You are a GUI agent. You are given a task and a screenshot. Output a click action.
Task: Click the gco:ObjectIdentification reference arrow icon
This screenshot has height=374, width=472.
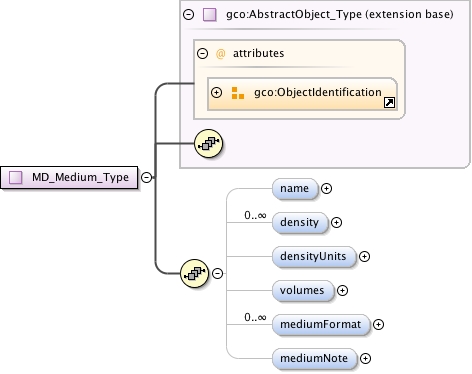pos(389,103)
